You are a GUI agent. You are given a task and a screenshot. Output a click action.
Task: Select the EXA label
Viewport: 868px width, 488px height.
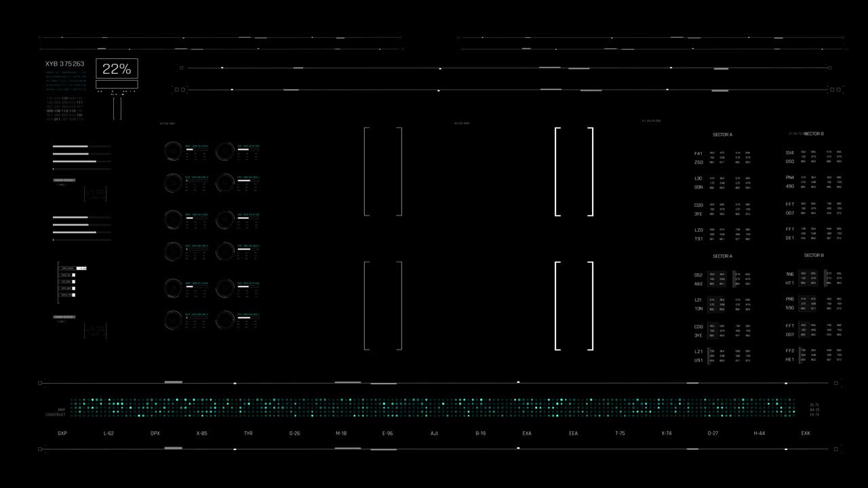[x=527, y=433]
